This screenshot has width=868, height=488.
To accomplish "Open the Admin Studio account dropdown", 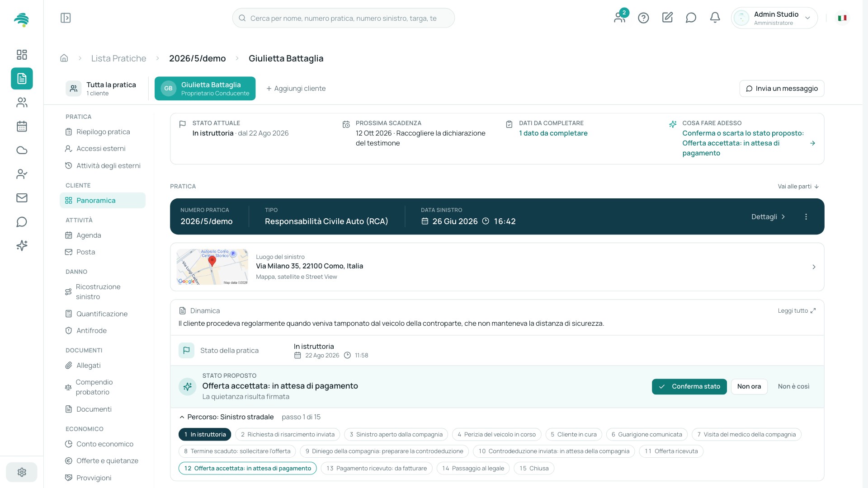I will pyautogui.click(x=774, y=18).
